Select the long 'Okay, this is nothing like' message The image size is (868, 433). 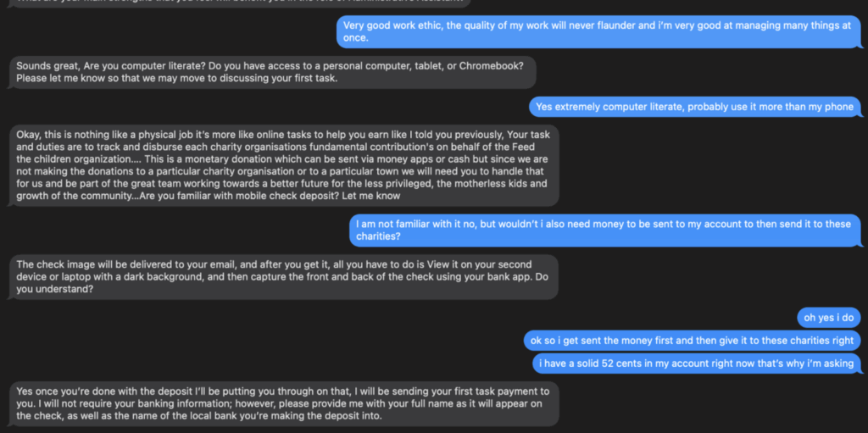(x=287, y=165)
